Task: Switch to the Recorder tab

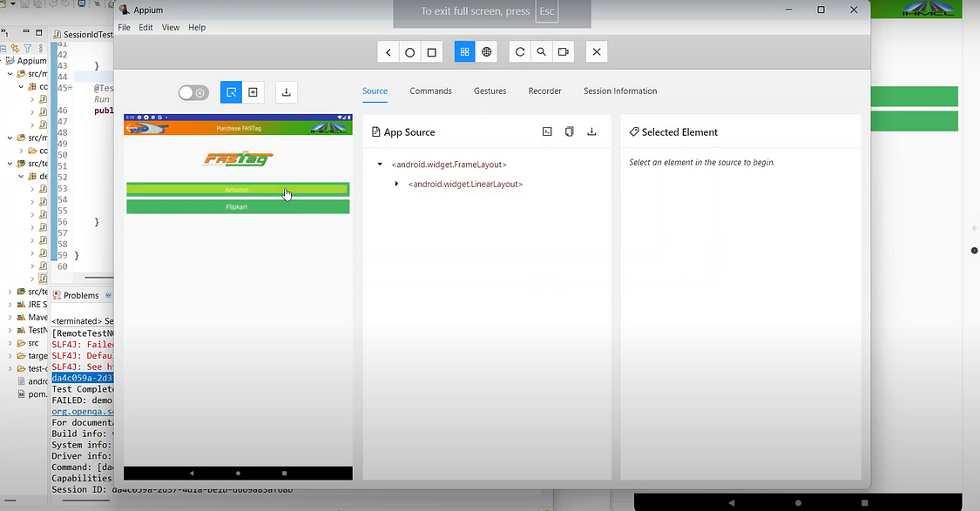Action: (x=545, y=91)
